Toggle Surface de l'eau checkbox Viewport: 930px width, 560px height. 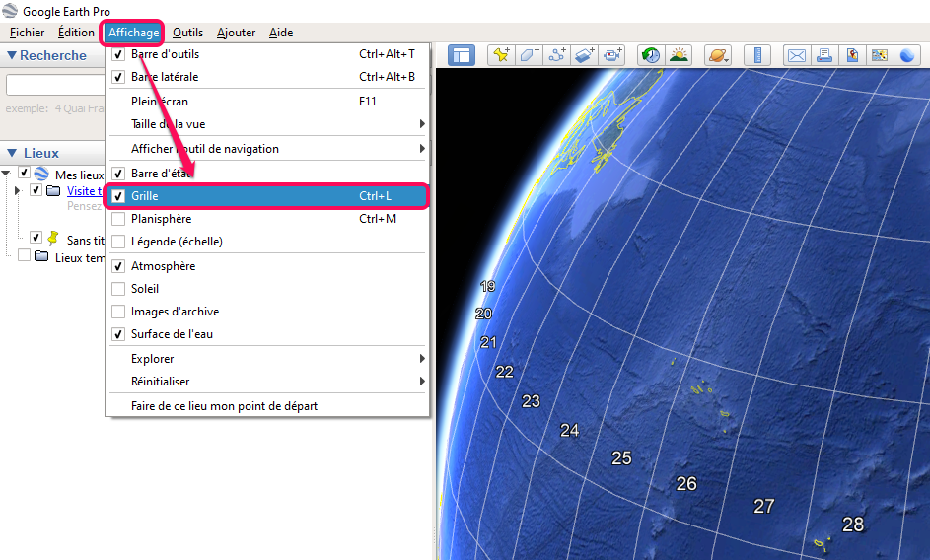pos(118,334)
